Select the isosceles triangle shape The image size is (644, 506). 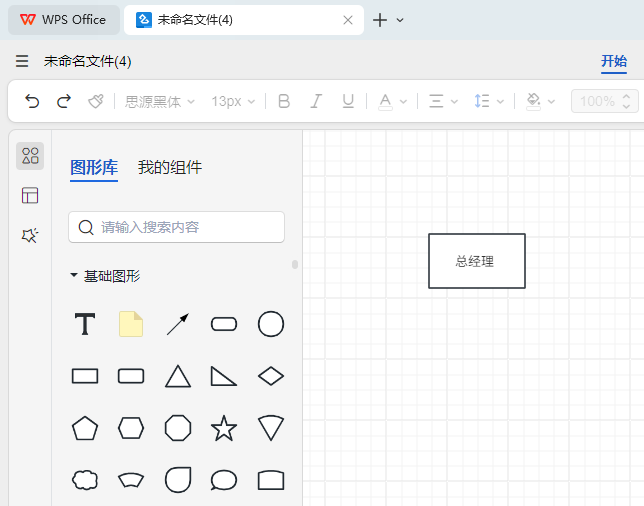pos(178,376)
